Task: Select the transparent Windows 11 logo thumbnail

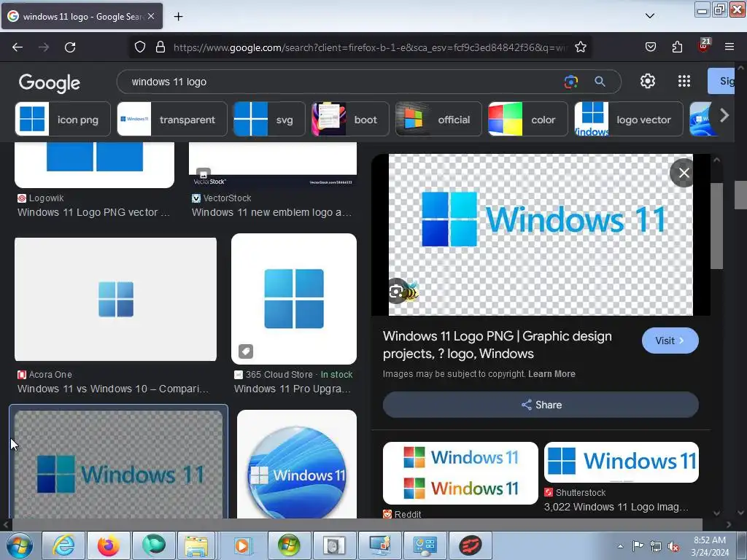Action: [x=119, y=464]
